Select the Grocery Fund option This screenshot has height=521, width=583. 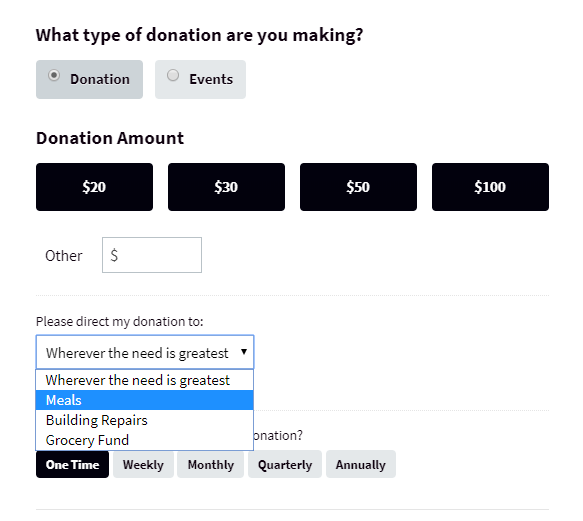tap(145, 440)
